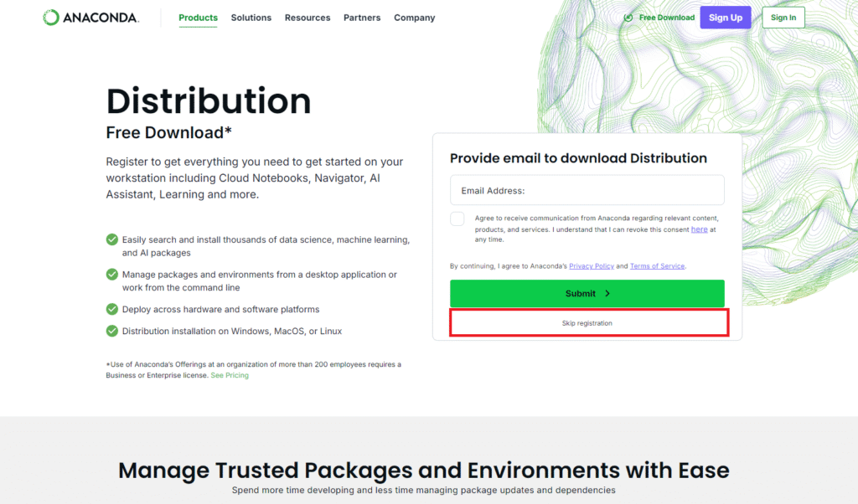Open the Privacy Policy link
Screen dimensions: 858x504
[x=592, y=266]
